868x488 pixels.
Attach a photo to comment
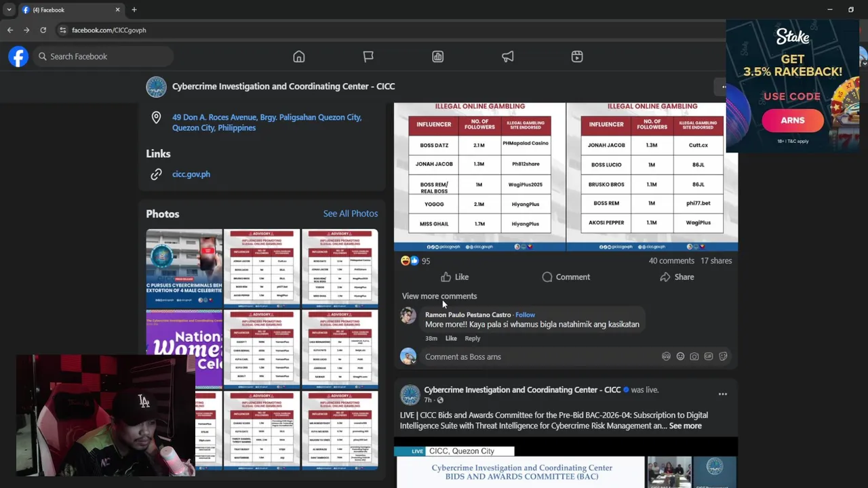694,357
